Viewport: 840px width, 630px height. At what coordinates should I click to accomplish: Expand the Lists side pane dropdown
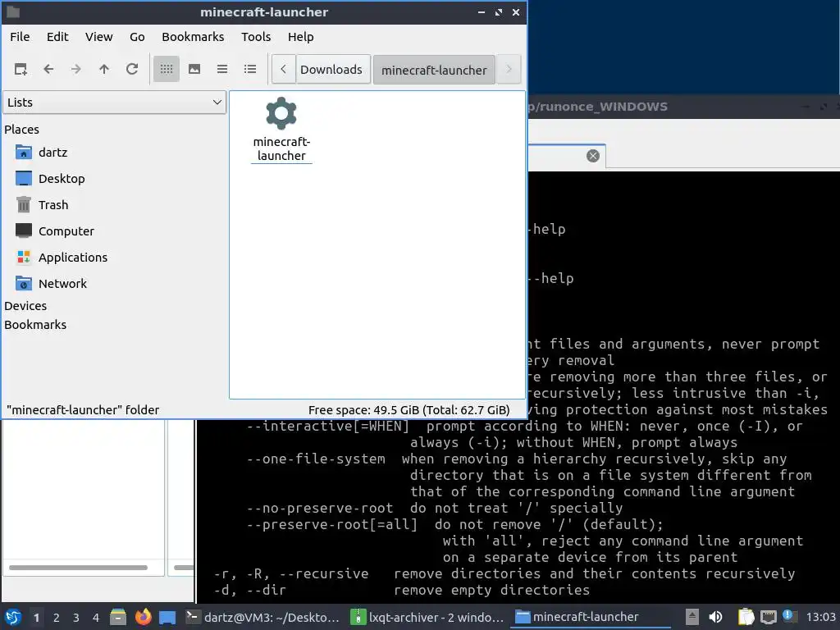tap(114, 103)
